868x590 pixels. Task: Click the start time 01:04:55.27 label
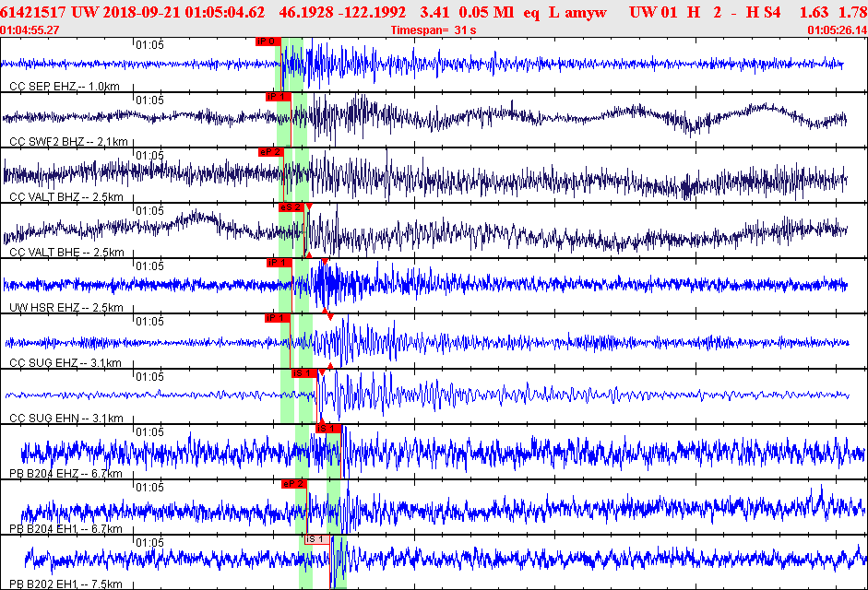(30, 30)
